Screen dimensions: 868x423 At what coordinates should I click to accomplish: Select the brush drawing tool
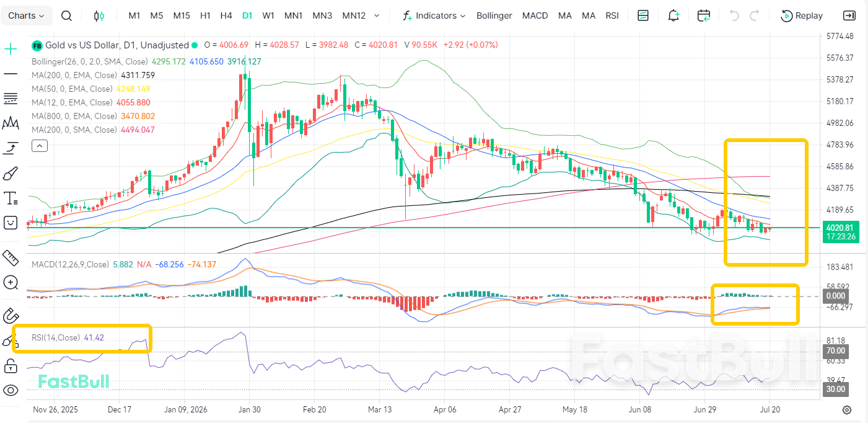pos(11,174)
